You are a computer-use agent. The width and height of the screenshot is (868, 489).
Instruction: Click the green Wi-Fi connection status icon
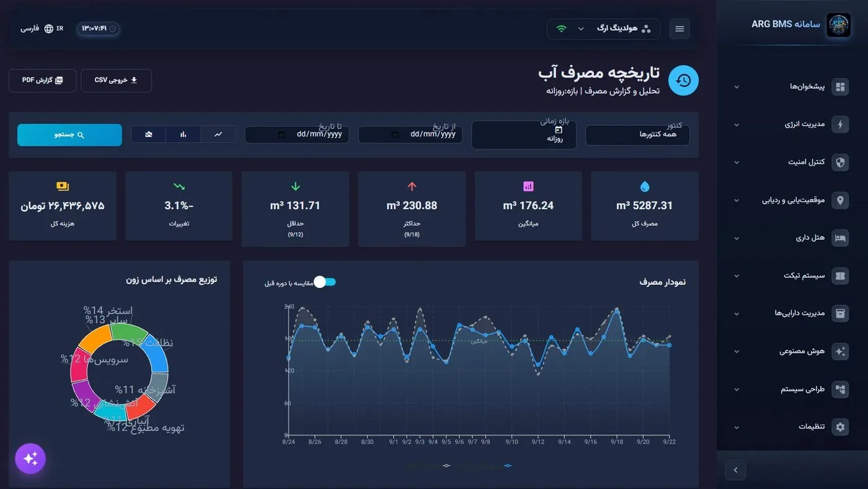562,29
